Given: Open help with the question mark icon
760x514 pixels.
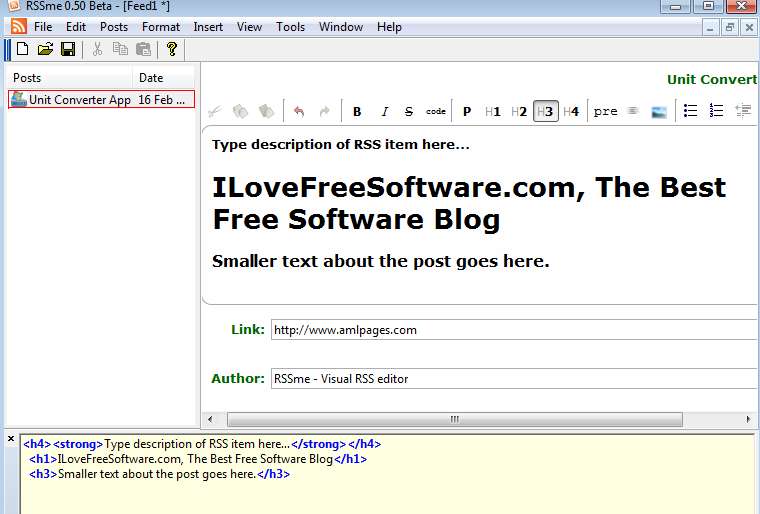Looking at the screenshot, I should tap(172, 49).
